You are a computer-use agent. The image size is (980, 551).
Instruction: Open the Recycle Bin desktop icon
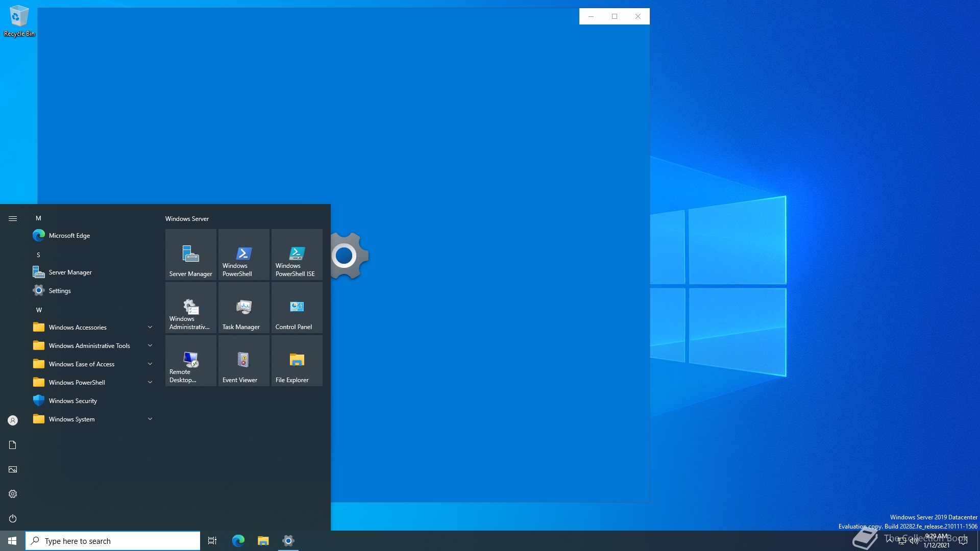[x=19, y=21]
